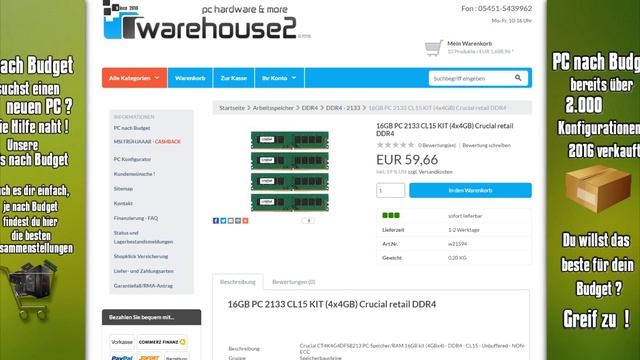Expand the Ihr Konto dropdown
Image resolution: width=640 pixels, height=360 pixels.
[279, 78]
